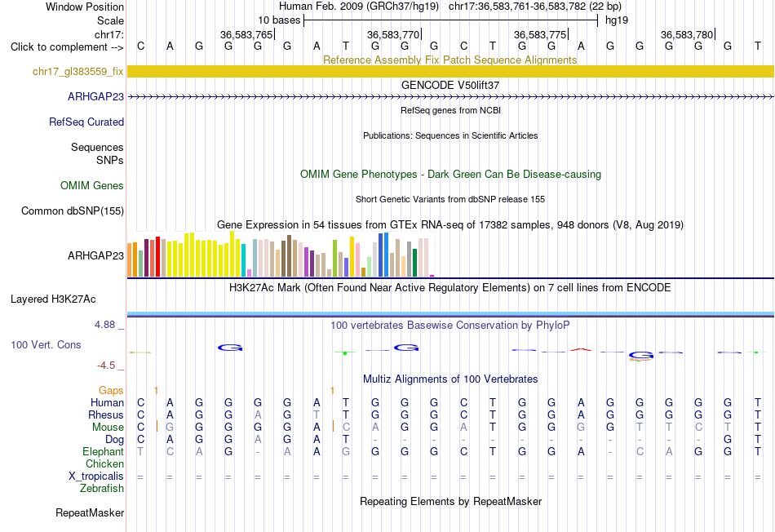Click the Dog alignment row label
This screenshot has height=532, width=775.
(115, 439)
